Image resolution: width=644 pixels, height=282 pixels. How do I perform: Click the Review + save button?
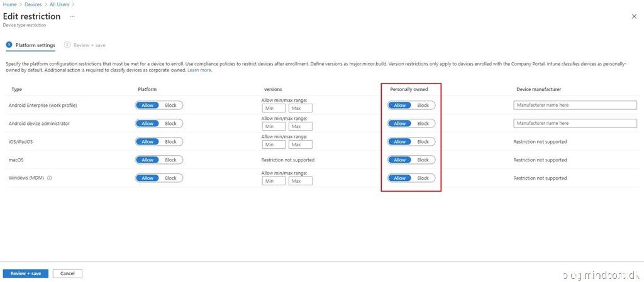[26, 274]
